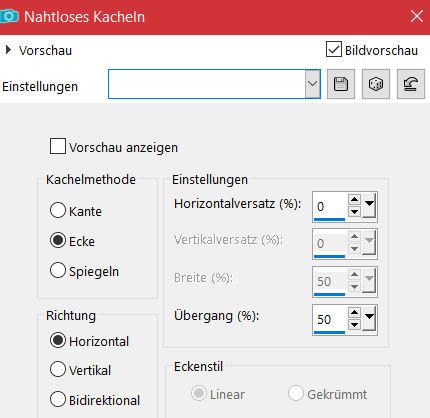Select the Kante tiling method

click(x=58, y=210)
